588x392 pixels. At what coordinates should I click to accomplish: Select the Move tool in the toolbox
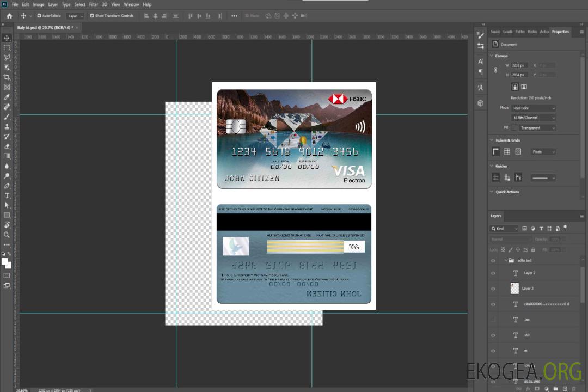tap(7, 38)
